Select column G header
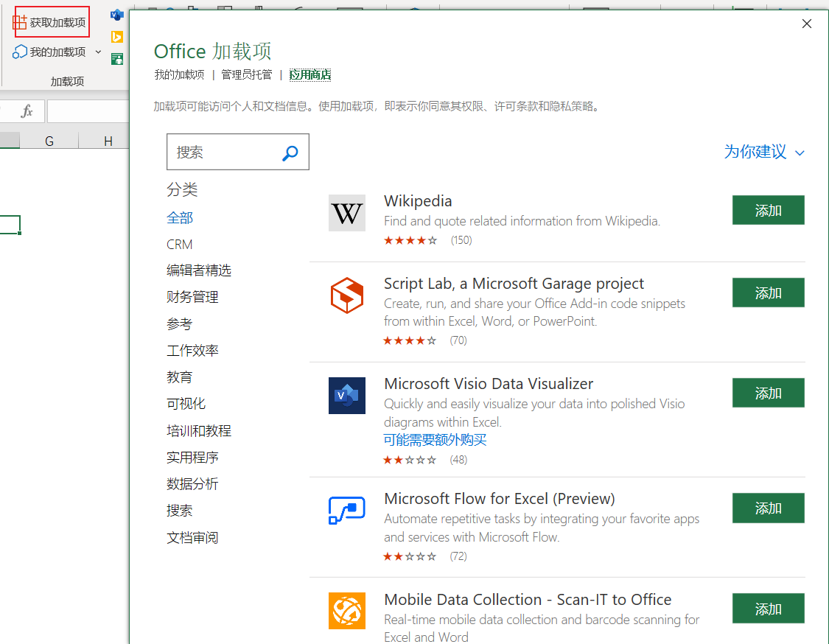 tap(49, 141)
